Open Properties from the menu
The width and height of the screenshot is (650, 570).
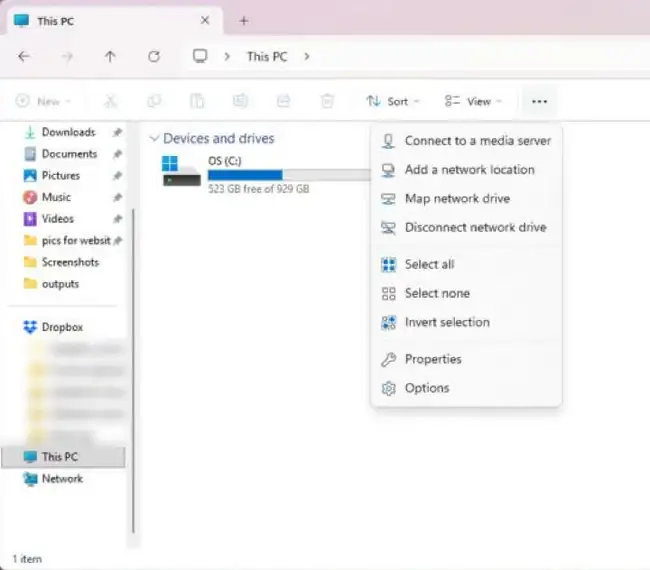tap(466, 359)
